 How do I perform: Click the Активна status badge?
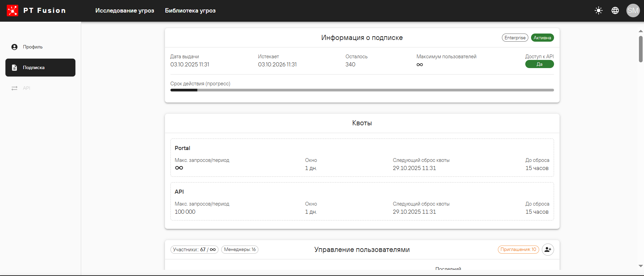[x=542, y=38]
